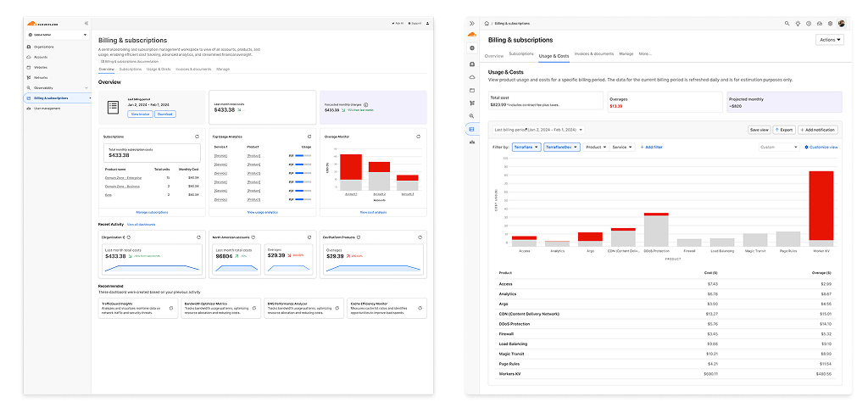Click the lightbulb icon in right window's header
Viewport: 868px width, 413px height.
click(798, 23)
